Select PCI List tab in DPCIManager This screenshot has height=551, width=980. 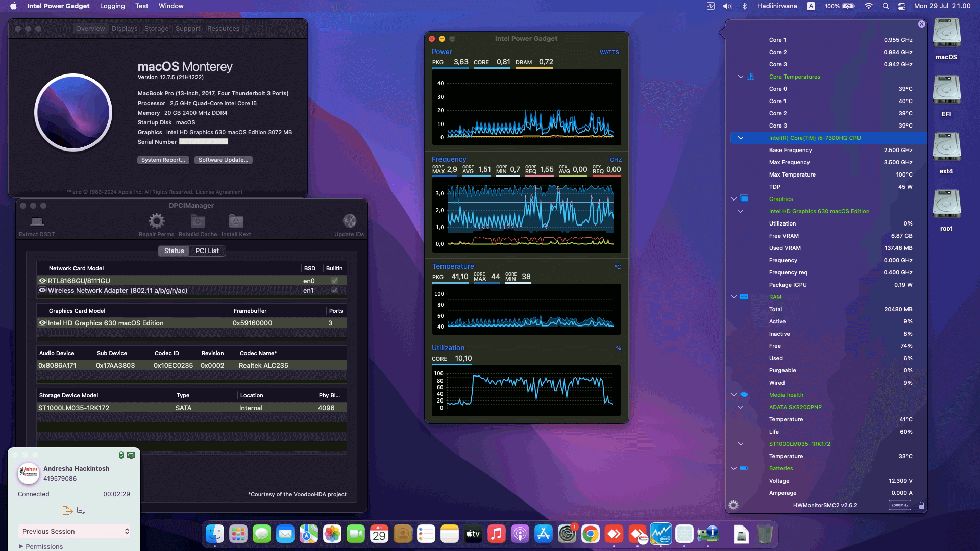point(207,251)
